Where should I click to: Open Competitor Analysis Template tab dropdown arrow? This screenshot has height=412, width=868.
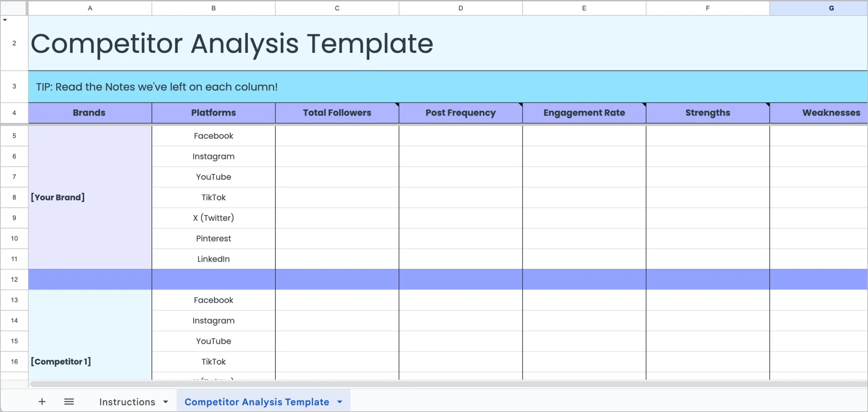[x=340, y=402]
